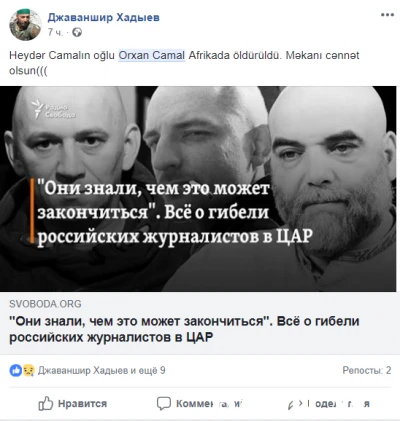400x421 pixels.
Task: Click the globe public-privacy icon
Action: pyautogui.click(x=77, y=32)
